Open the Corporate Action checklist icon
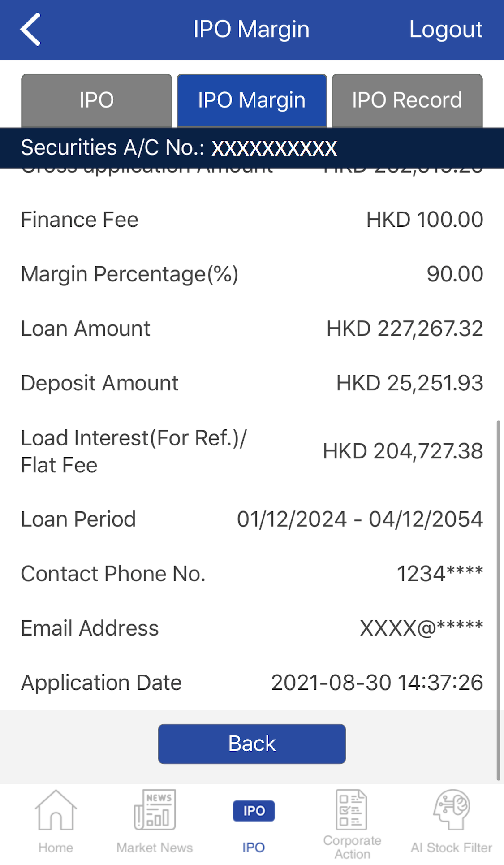The image size is (504, 865). tap(352, 810)
